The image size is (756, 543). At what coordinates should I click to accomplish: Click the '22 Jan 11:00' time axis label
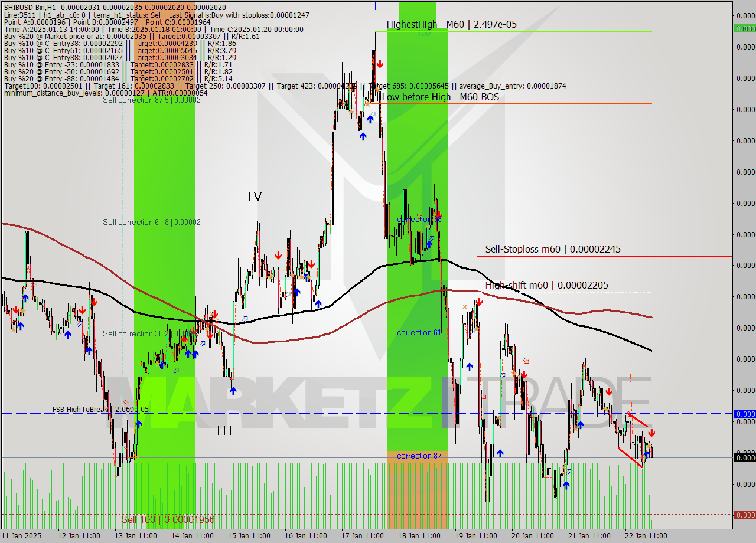[x=646, y=536]
